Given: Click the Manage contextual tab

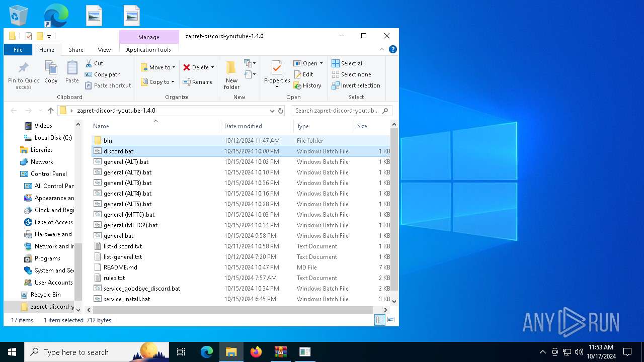Looking at the screenshot, I should 149,37.
